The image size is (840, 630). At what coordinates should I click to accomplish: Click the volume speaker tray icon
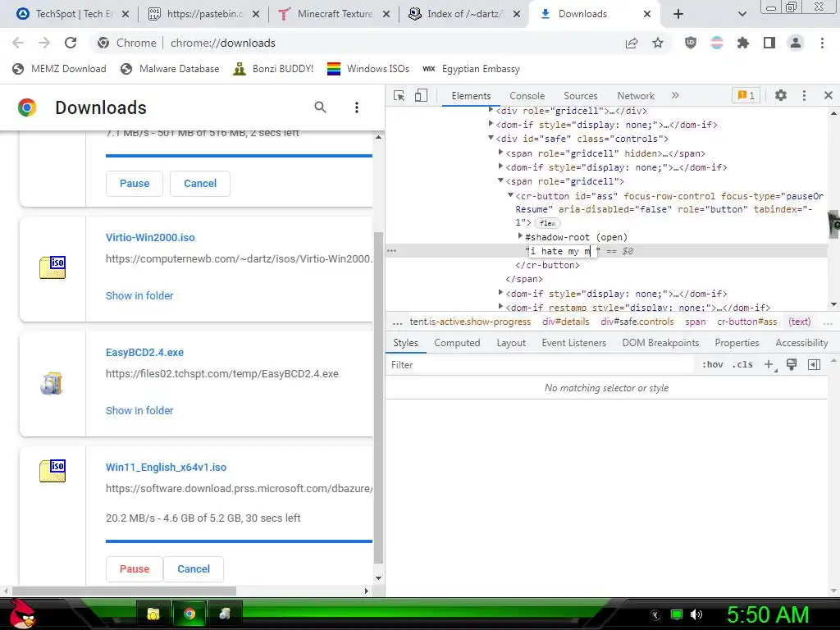point(696,614)
